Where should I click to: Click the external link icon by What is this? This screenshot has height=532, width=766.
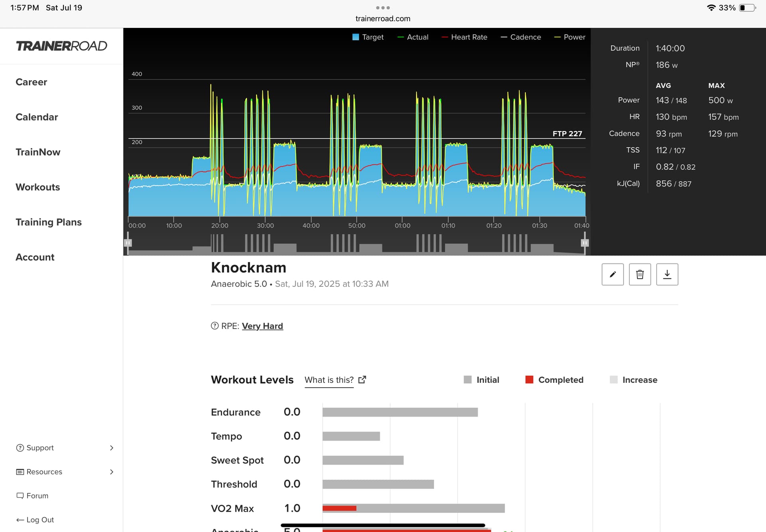[362, 380]
